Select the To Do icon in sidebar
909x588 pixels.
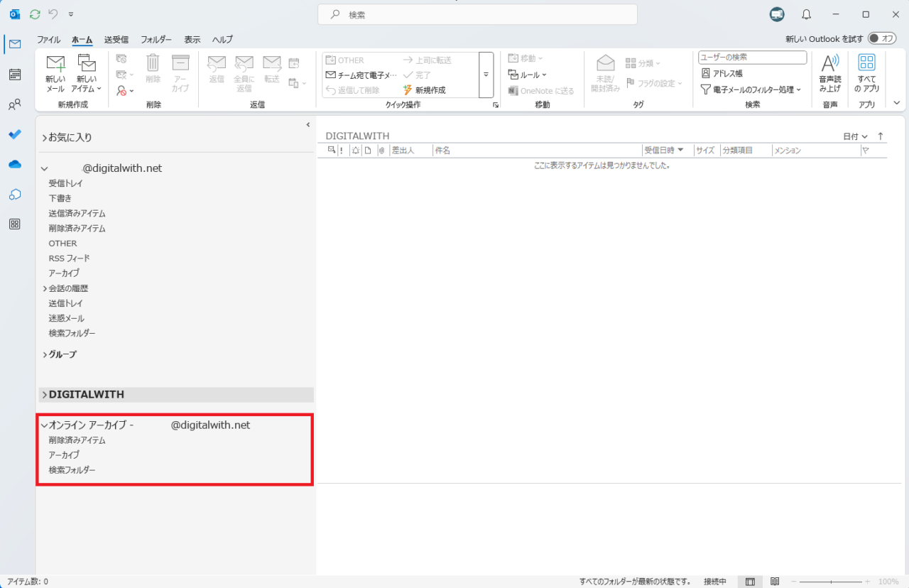[x=15, y=134]
